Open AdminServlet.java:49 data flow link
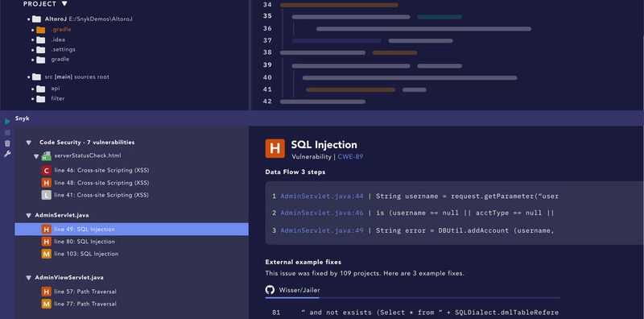 tap(322, 230)
